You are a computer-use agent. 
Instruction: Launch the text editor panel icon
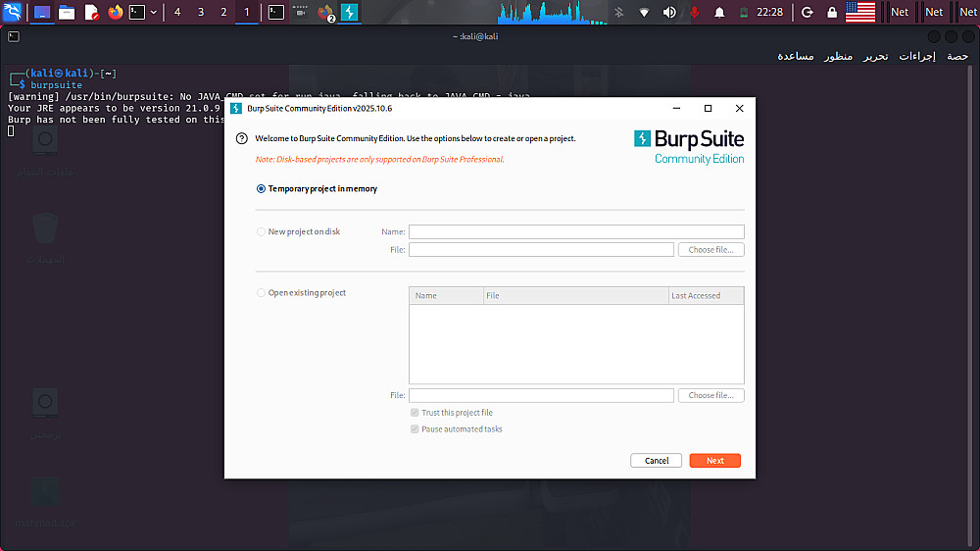point(91,12)
